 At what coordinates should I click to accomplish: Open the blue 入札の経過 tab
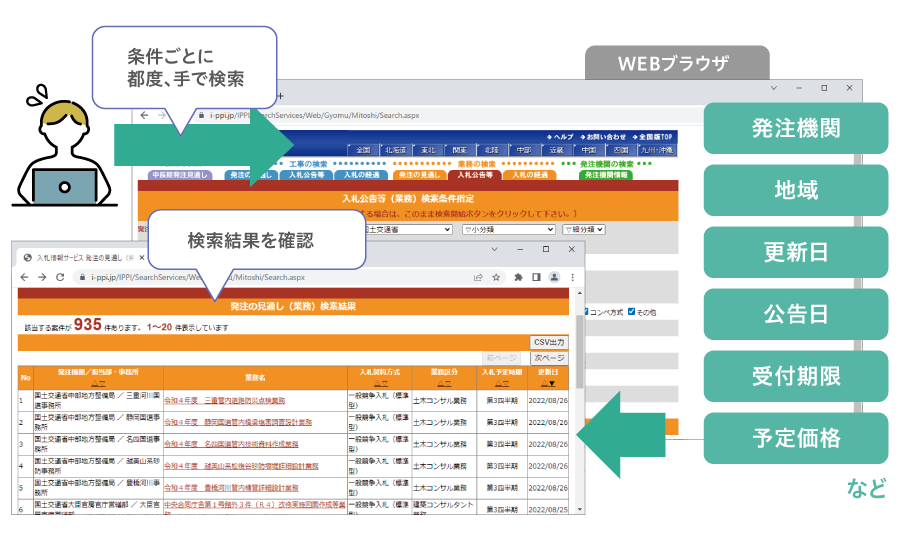(x=362, y=175)
